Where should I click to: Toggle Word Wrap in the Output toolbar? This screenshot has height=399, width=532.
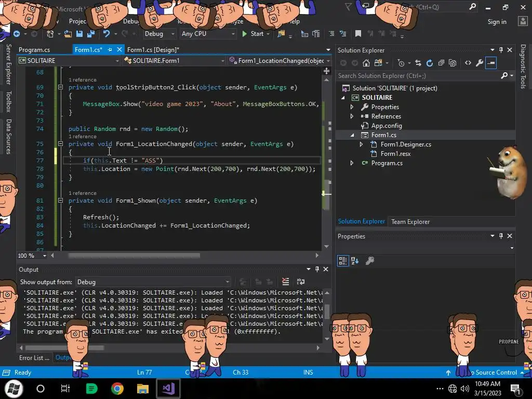301,282
